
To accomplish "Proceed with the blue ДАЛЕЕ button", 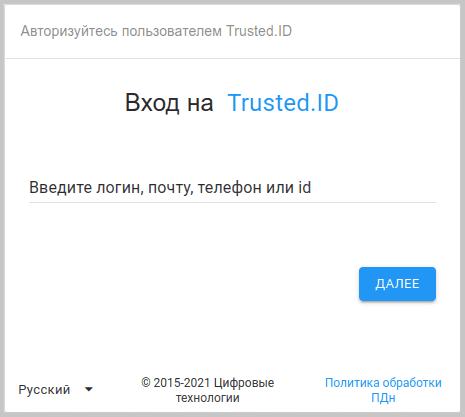I will [x=397, y=284].
